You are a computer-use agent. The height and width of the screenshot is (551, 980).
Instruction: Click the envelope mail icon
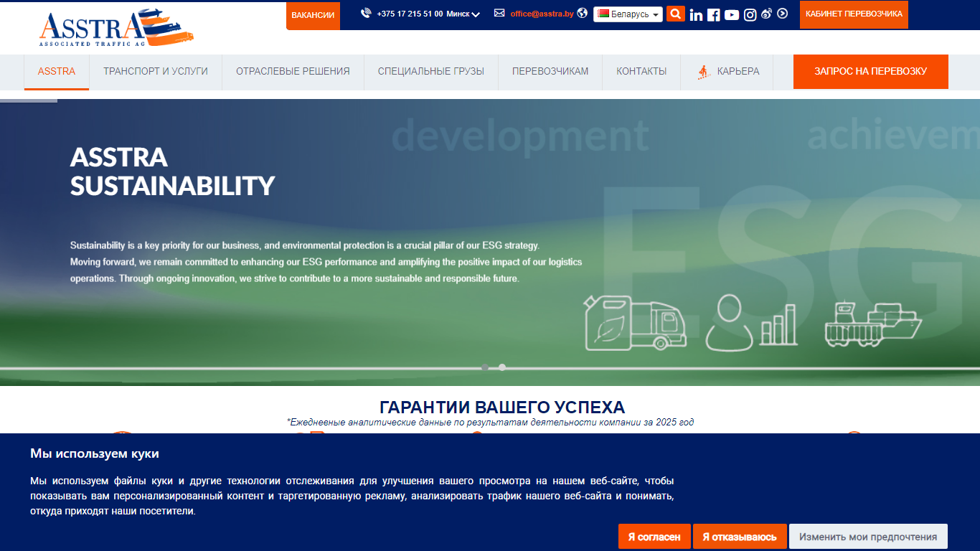pos(499,13)
